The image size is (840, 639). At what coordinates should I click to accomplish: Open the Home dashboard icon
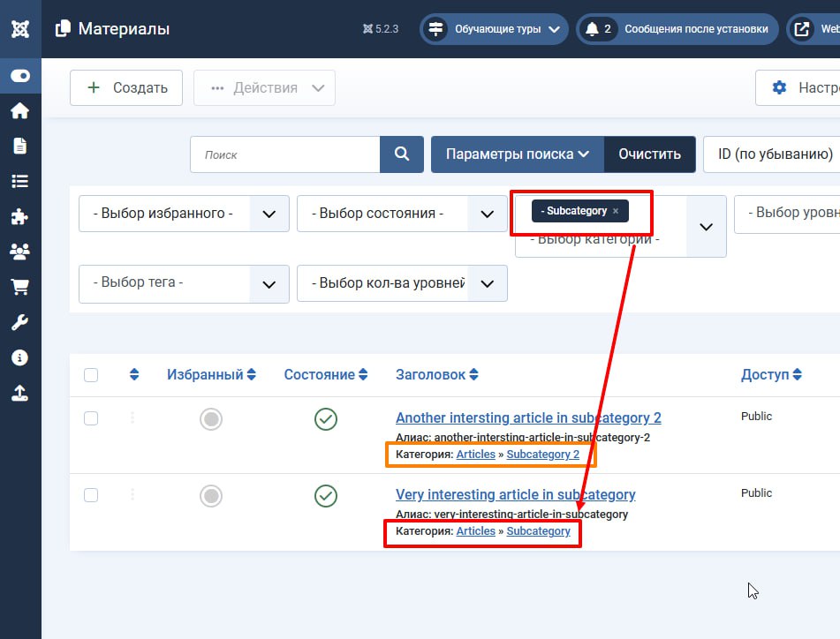click(x=19, y=111)
